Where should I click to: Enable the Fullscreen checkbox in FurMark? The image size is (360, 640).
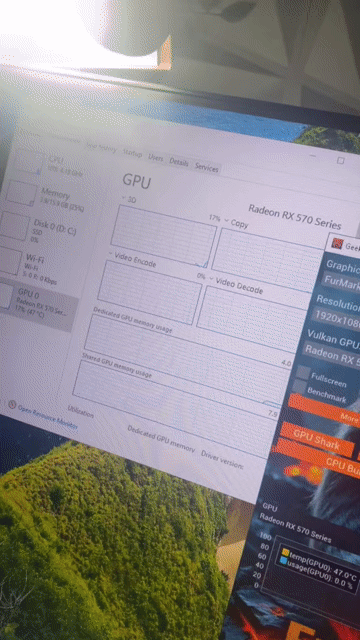point(303,372)
